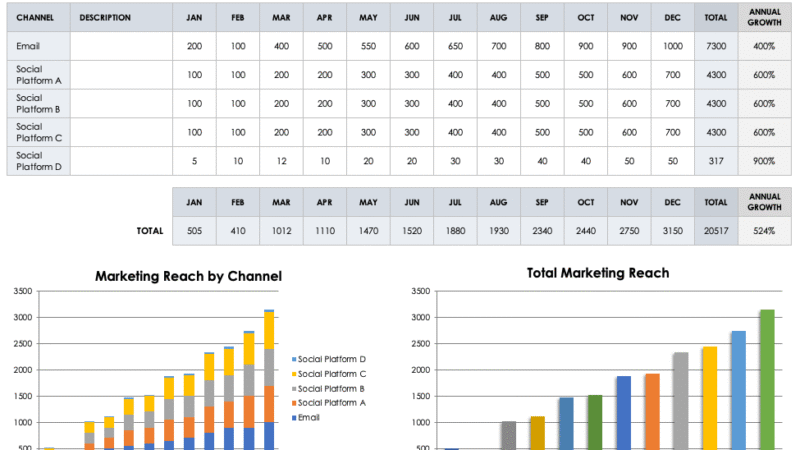Screen dimensions: 800x450
Task: Select Email total cell 7300
Action: [x=716, y=46]
